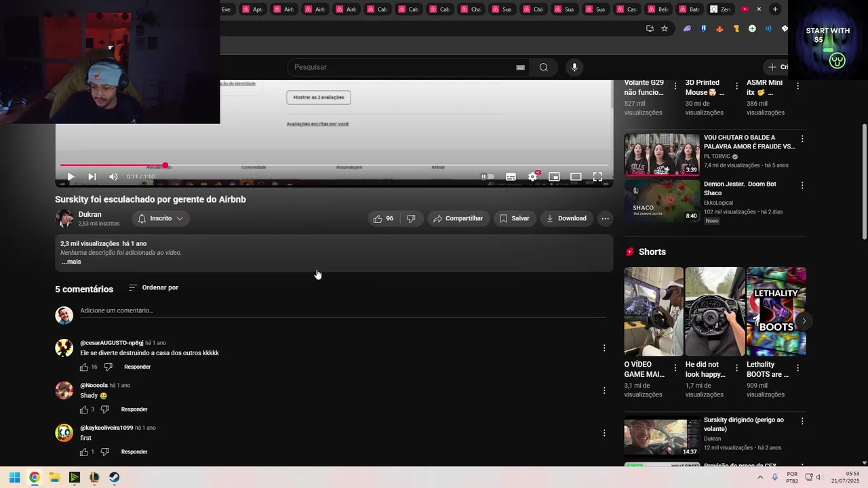Mute the video player volume

point(113,177)
